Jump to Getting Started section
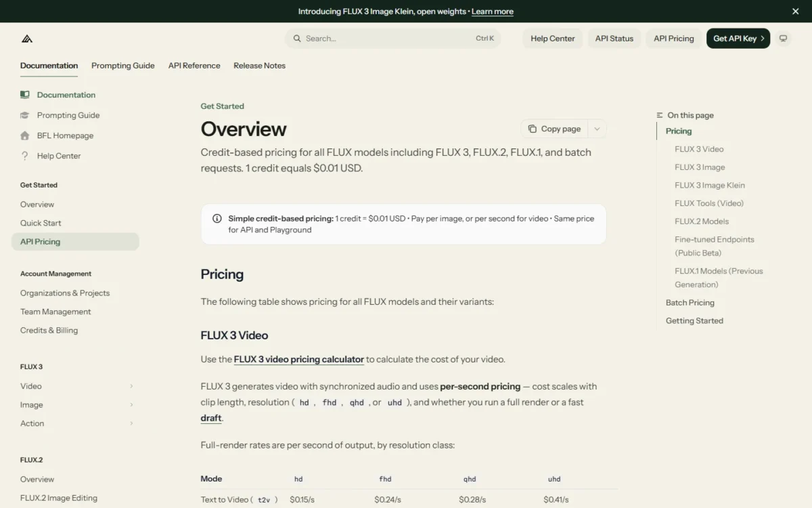This screenshot has height=508, width=812. click(694, 321)
